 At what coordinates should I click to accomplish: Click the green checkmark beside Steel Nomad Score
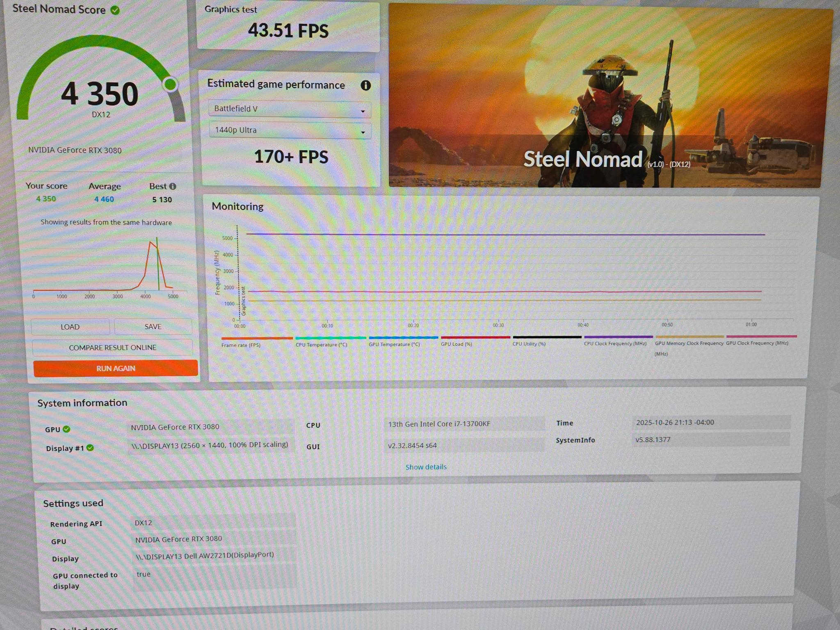[x=115, y=10]
